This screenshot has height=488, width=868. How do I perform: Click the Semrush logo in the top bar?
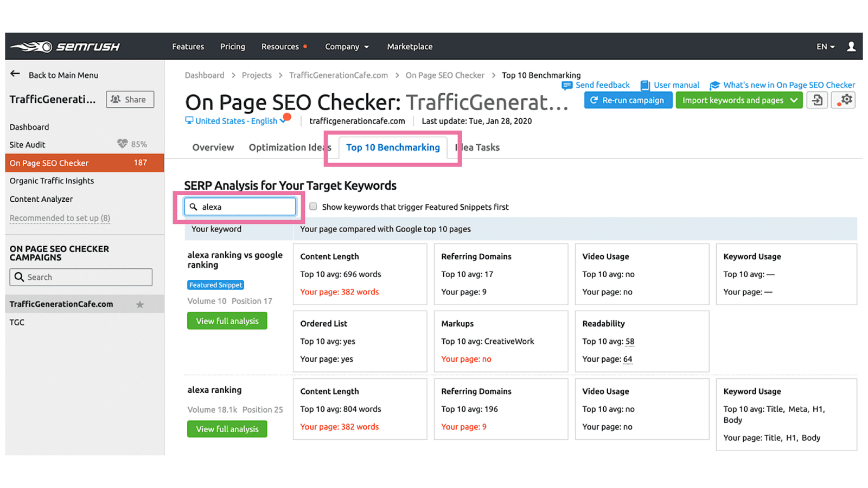65,46
